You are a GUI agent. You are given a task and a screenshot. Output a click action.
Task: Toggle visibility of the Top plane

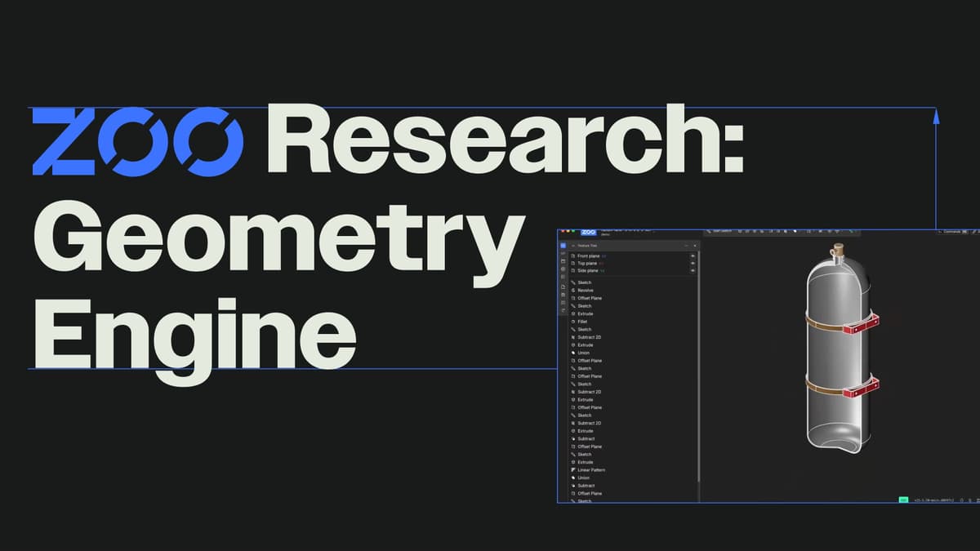point(693,264)
